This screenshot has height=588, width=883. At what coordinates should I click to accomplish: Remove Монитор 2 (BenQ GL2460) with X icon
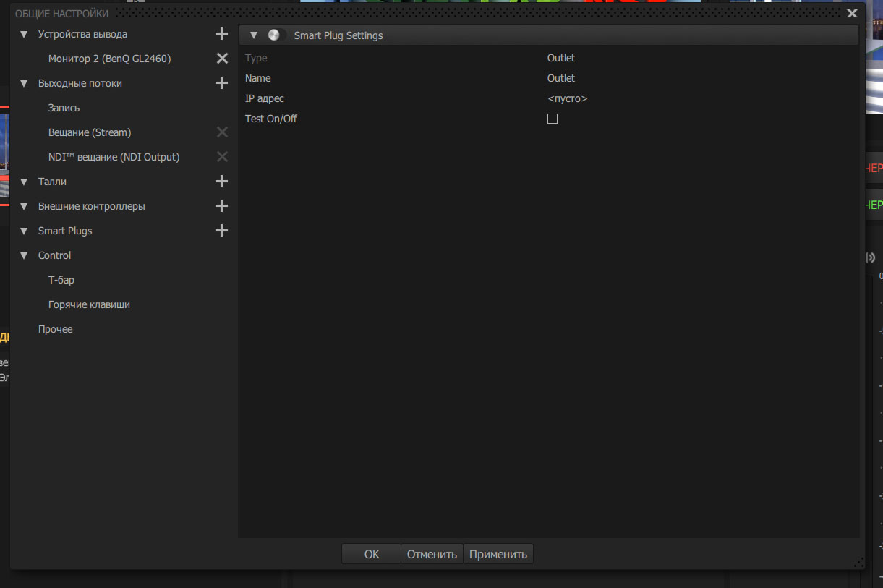pyautogui.click(x=222, y=59)
